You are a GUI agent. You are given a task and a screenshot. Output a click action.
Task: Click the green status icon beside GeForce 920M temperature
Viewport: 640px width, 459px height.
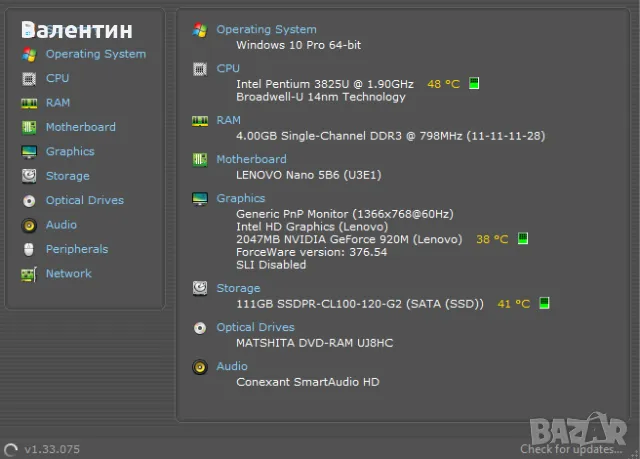click(522, 239)
